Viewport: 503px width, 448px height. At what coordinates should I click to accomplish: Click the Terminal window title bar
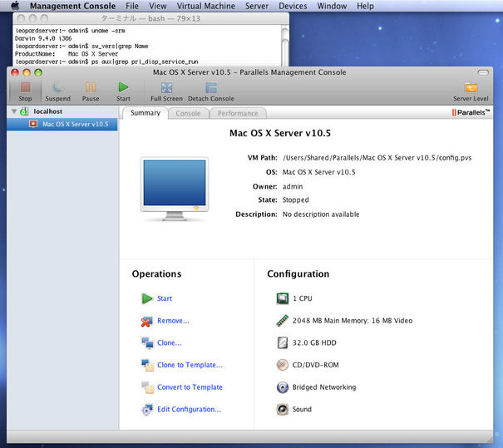click(x=150, y=18)
